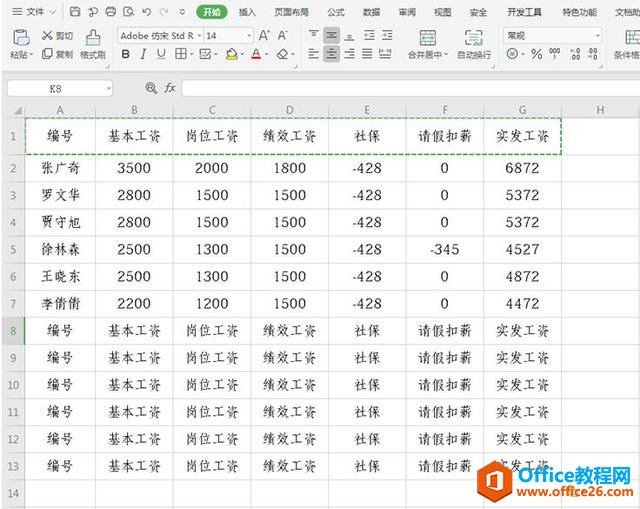Apply thousands separator format
The image size is (640, 509).
pyautogui.click(x=555, y=53)
